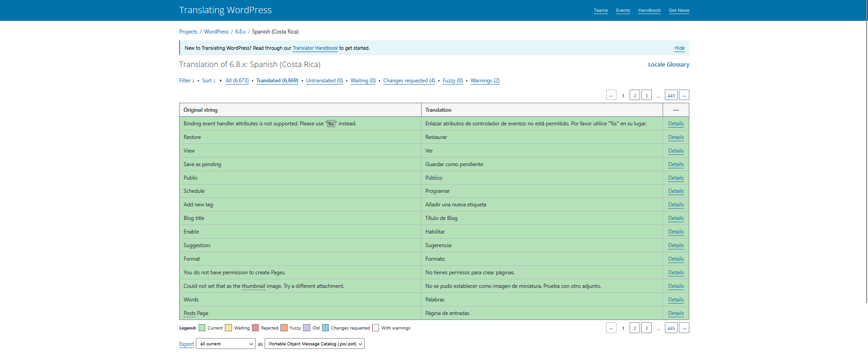The height and width of the screenshot is (358, 868).
Task: Click the Export link
Action: (186, 344)
